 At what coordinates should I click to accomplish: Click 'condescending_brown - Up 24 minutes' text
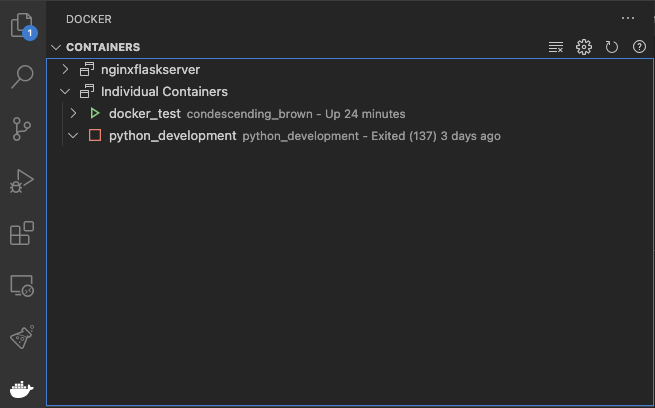[x=296, y=114]
